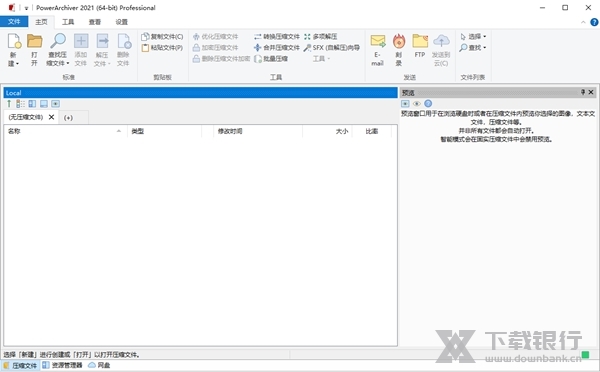Click the 发送到云 cloud upload icon
Screen dimensions: 600x372
click(441, 41)
